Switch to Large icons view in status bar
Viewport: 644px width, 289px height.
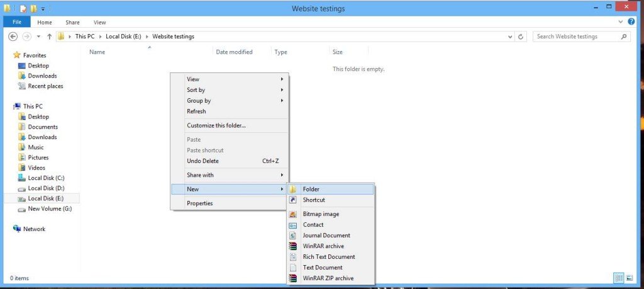point(629,278)
